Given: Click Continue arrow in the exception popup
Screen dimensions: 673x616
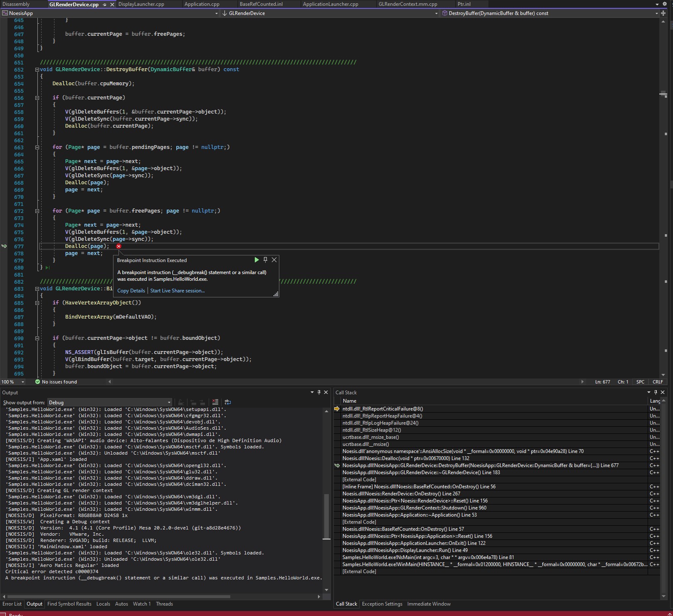Looking at the screenshot, I should (x=256, y=260).
